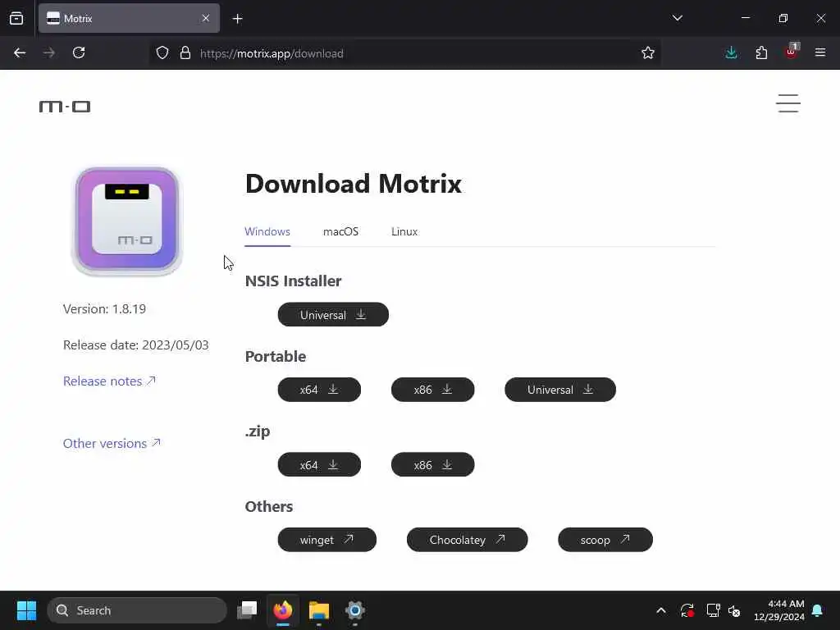Switch to the macOS tab
840x630 pixels.
click(340, 231)
